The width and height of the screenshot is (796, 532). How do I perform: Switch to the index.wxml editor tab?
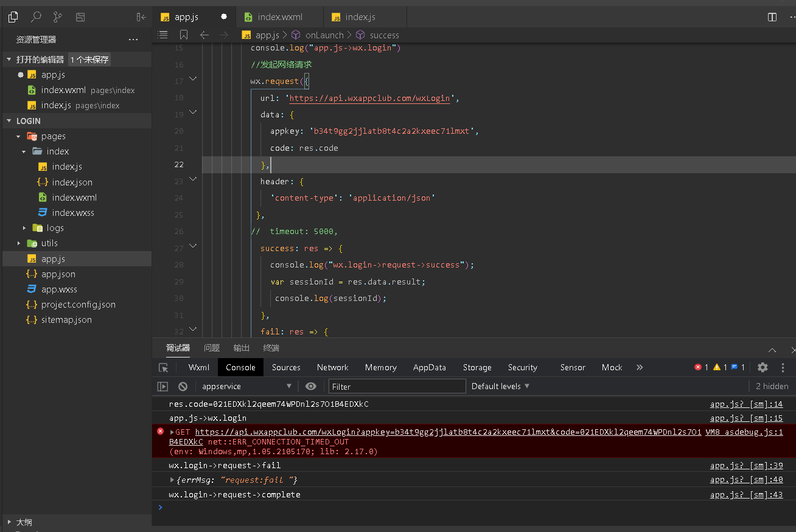pos(279,17)
